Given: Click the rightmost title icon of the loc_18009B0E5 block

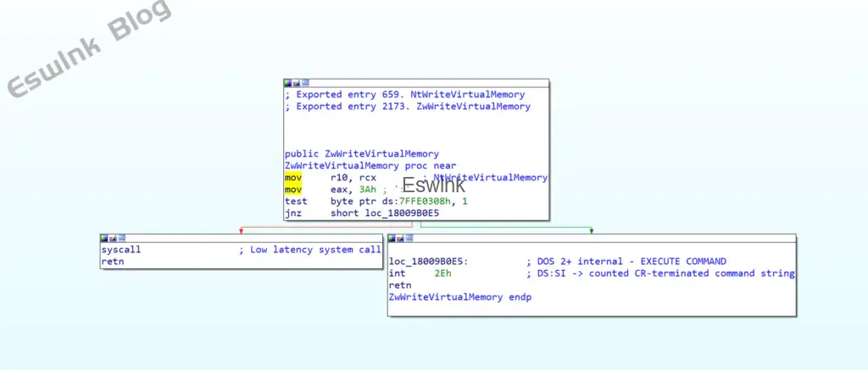Looking at the screenshot, I should (409, 239).
